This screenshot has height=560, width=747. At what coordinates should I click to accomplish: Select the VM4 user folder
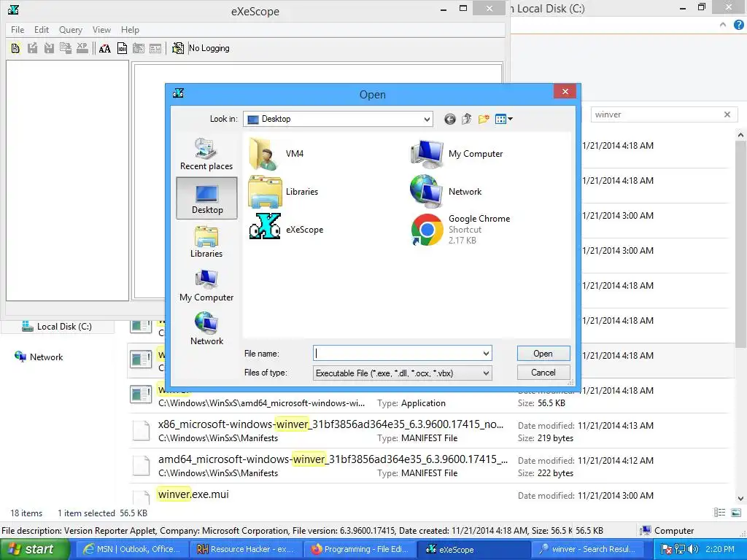[x=276, y=153]
